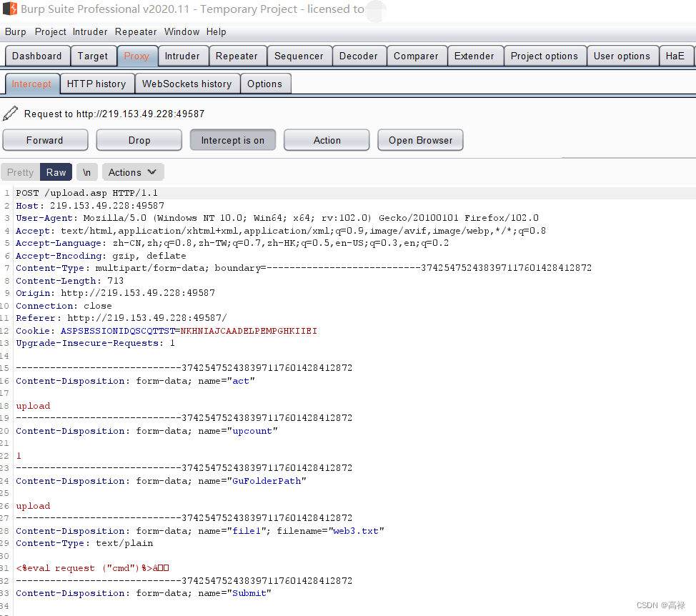Viewport: 696px width, 616px height.
Task: Select the Proxy tab
Action: (136, 56)
